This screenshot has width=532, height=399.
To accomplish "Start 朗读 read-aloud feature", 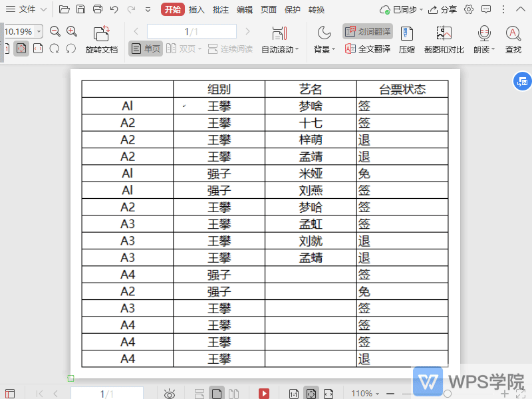I will [483, 40].
